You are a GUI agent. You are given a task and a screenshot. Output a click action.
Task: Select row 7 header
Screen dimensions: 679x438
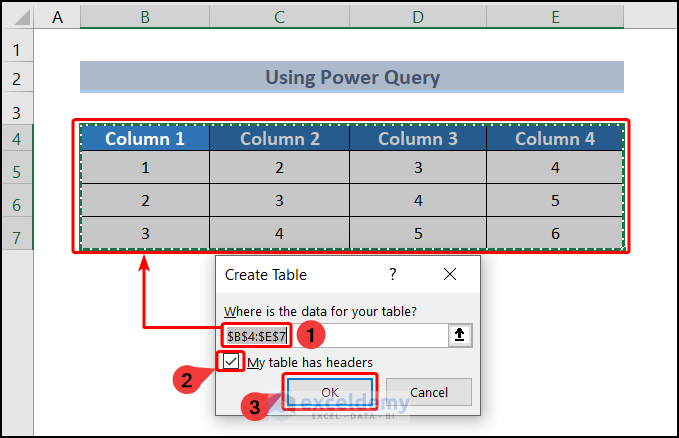click(x=17, y=234)
